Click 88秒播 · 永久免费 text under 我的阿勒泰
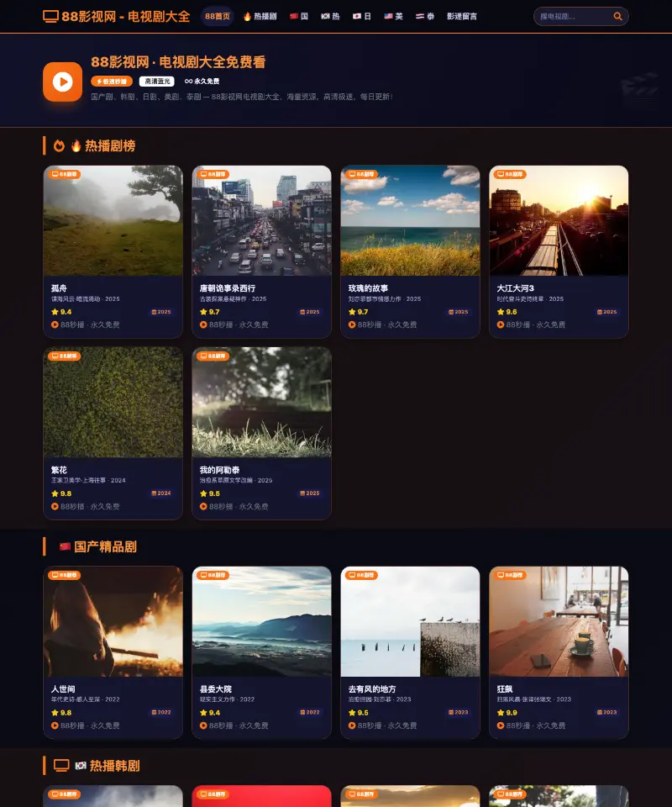The height and width of the screenshot is (807, 672). [x=239, y=506]
